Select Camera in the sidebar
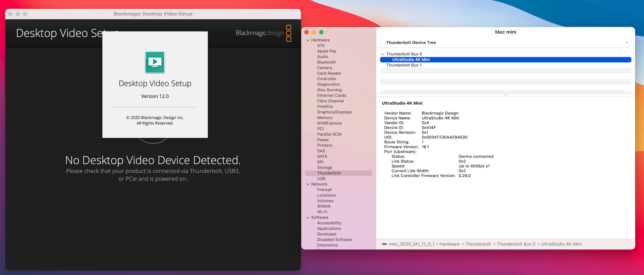Viewport: 644px width, 275px height. [324, 68]
